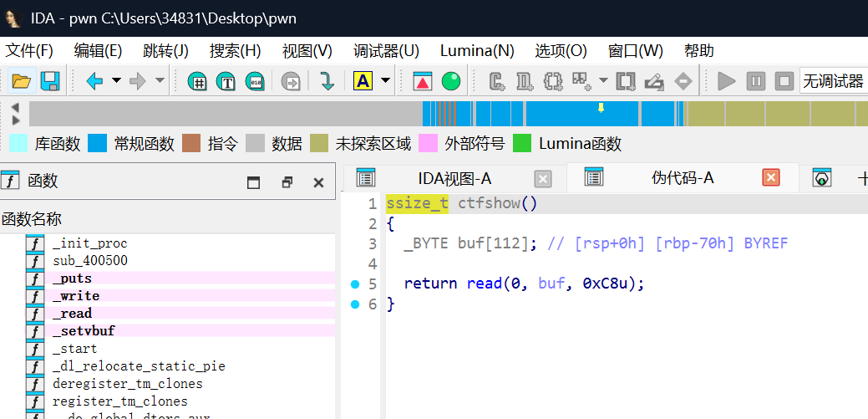Open the 文件(F) menu
The height and width of the screenshot is (419, 868).
28,51
